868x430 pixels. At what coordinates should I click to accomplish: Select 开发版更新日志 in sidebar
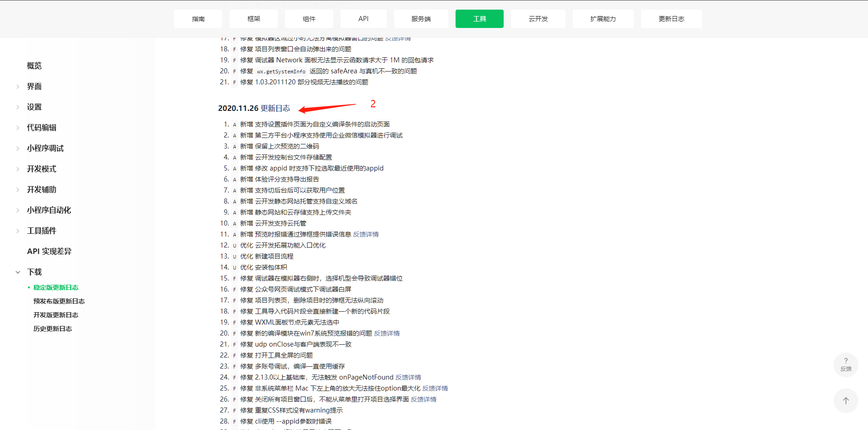56,315
